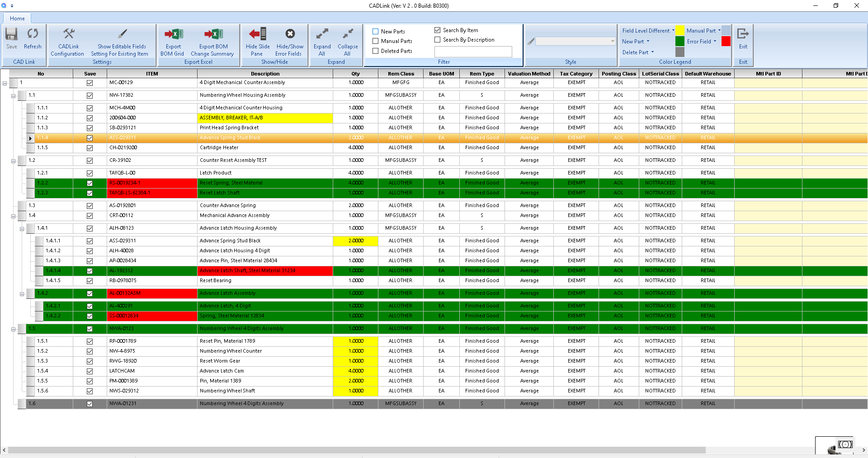
Task: Open the Style combo box dropdown
Action: coord(613,41)
